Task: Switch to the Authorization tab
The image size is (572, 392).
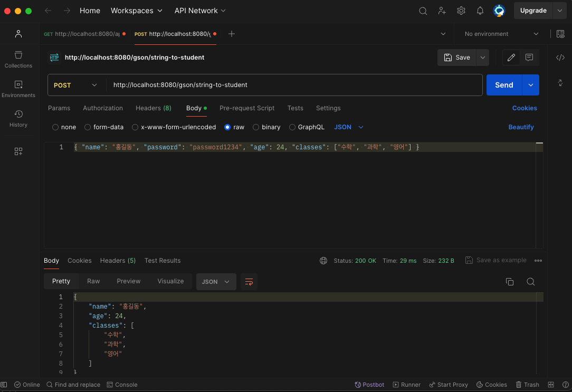Action: point(103,108)
